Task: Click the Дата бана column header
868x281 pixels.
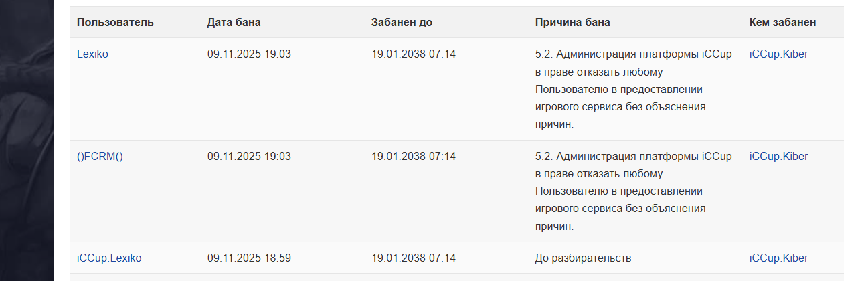Action: click(234, 23)
